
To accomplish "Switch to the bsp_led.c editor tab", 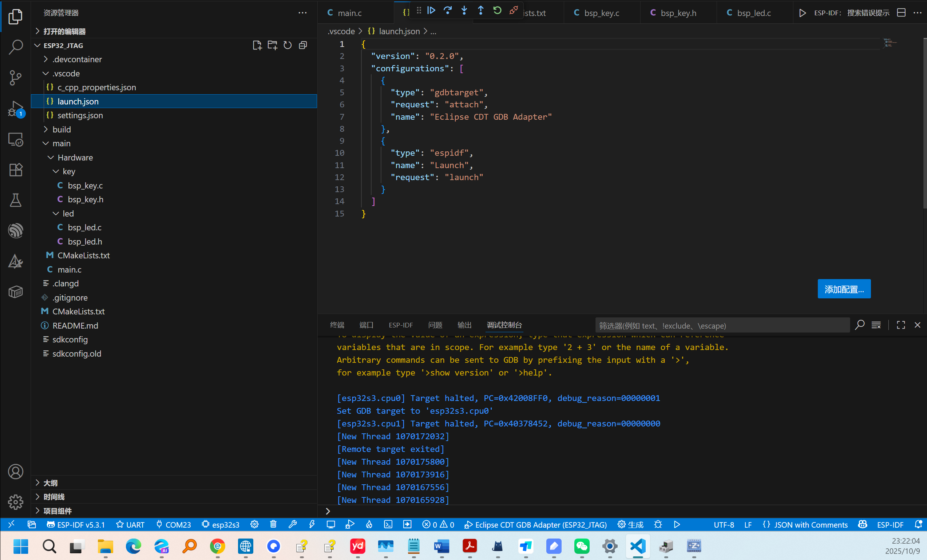I will [x=754, y=12].
